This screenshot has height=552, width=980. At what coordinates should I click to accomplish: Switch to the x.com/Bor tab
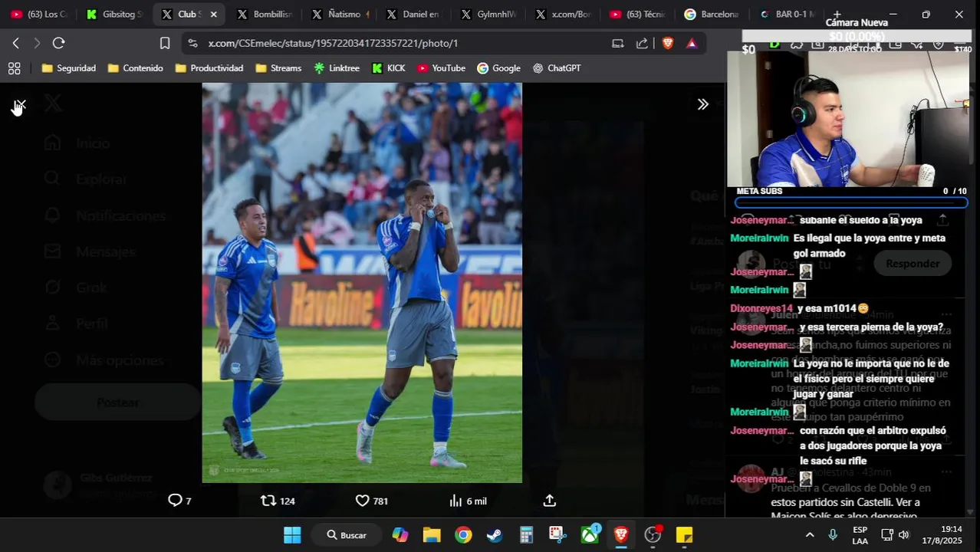pos(564,14)
